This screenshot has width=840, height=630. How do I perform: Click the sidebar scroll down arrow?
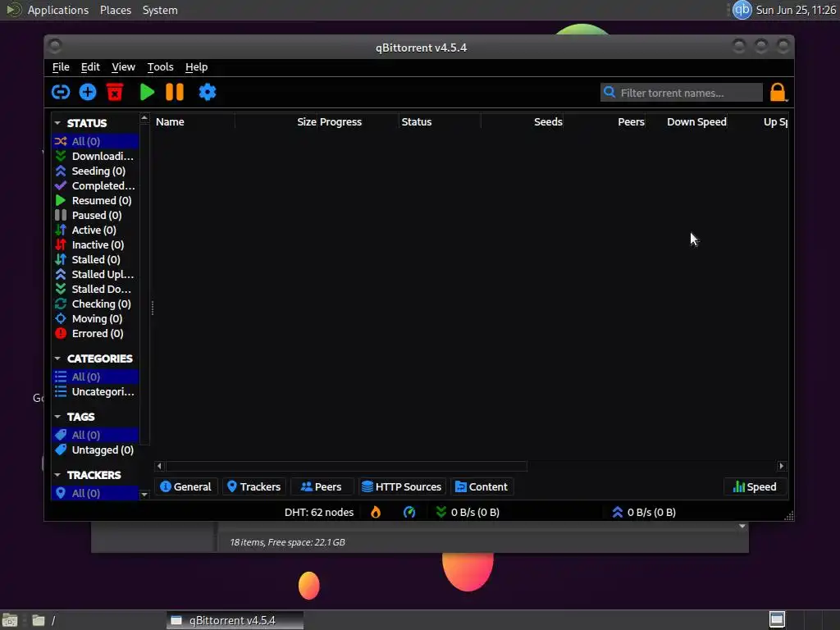click(x=144, y=495)
